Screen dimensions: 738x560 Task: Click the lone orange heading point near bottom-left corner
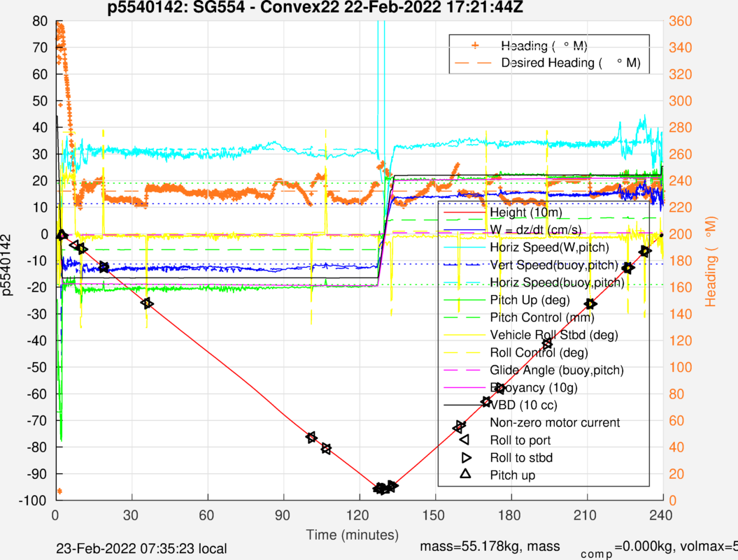click(59, 491)
